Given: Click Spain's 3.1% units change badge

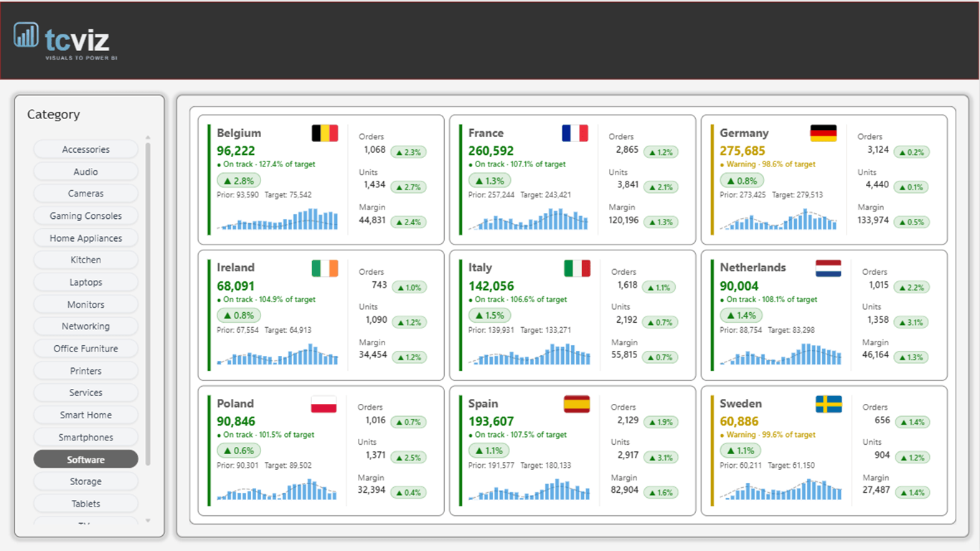Looking at the screenshot, I should (x=660, y=458).
